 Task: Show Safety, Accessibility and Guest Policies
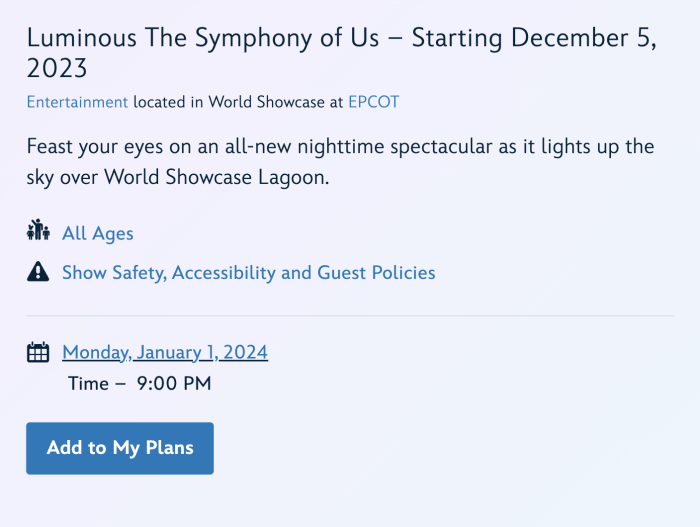[x=248, y=272]
